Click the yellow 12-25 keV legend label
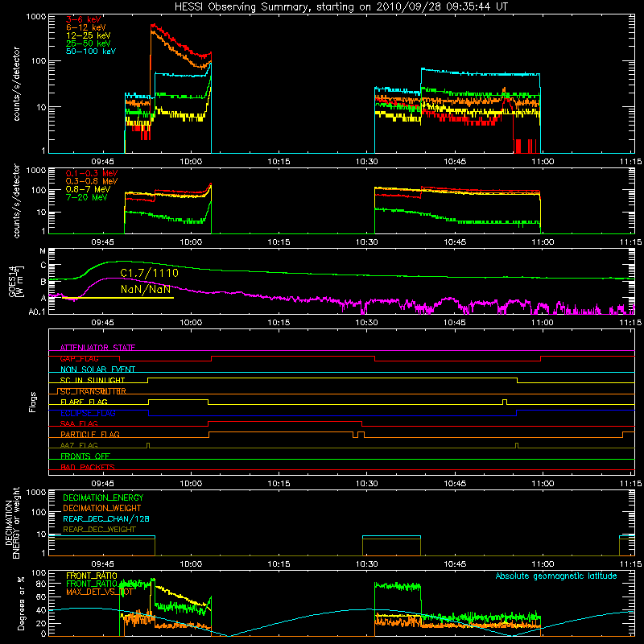 (x=89, y=35)
